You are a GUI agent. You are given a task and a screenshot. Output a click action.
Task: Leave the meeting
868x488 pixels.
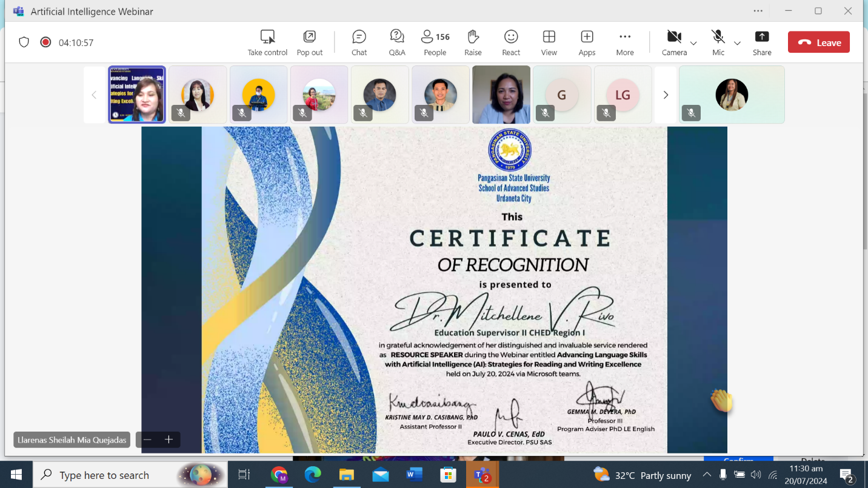[818, 42]
